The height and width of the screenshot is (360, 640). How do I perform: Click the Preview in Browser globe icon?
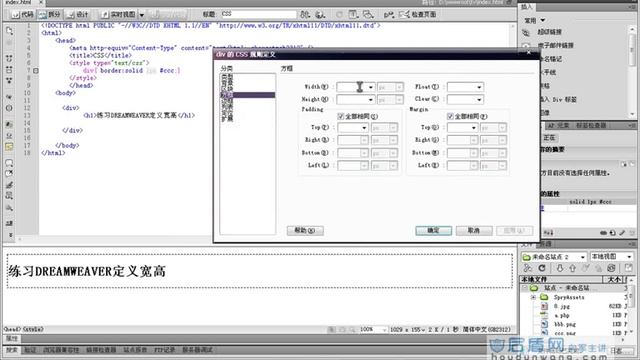coord(320,15)
